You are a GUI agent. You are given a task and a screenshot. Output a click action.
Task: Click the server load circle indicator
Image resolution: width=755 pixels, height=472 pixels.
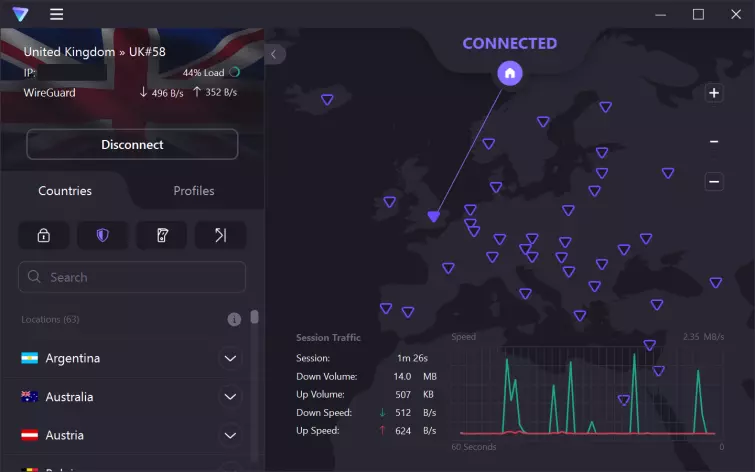tap(234, 72)
